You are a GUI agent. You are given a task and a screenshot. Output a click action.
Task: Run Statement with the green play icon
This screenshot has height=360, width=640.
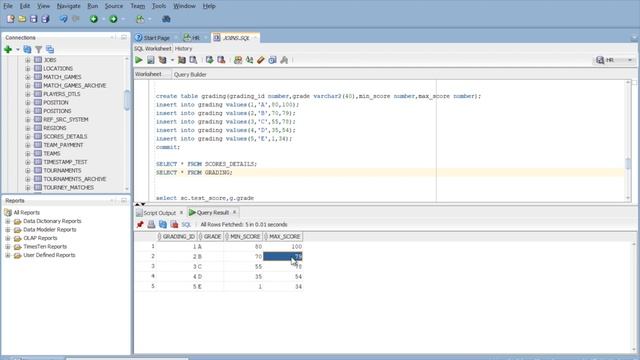pyautogui.click(x=139, y=60)
